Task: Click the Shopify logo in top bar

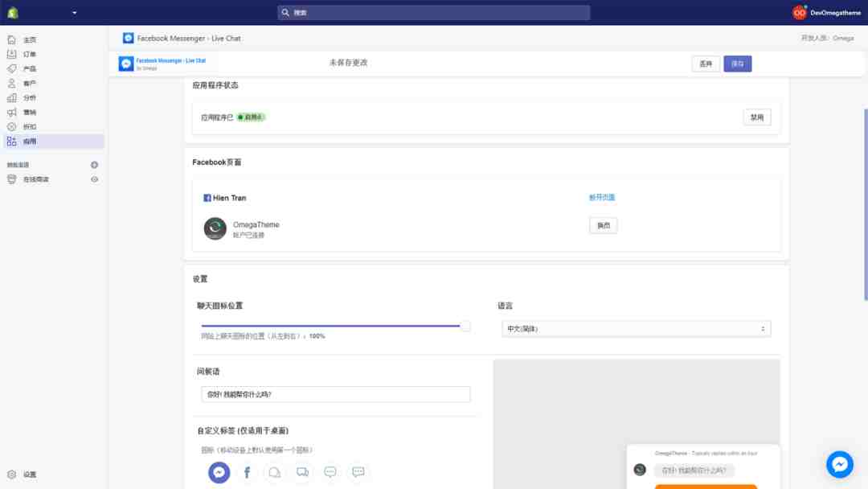Action: coord(13,12)
